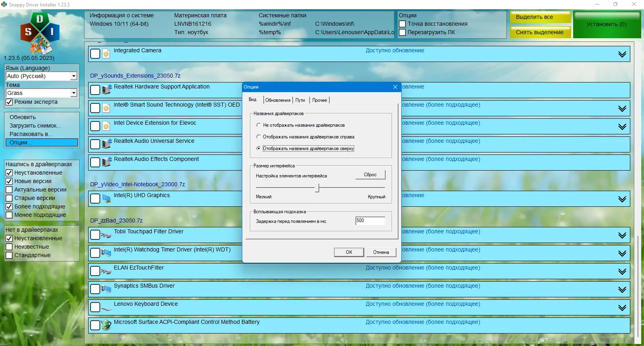Switch to the Пути tab
Image resolution: width=644 pixels, height=346 pixels.
pos(300,100)
